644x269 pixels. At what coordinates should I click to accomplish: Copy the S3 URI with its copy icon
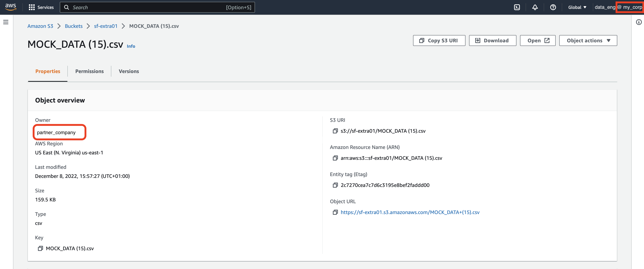[x=335, y=131]
